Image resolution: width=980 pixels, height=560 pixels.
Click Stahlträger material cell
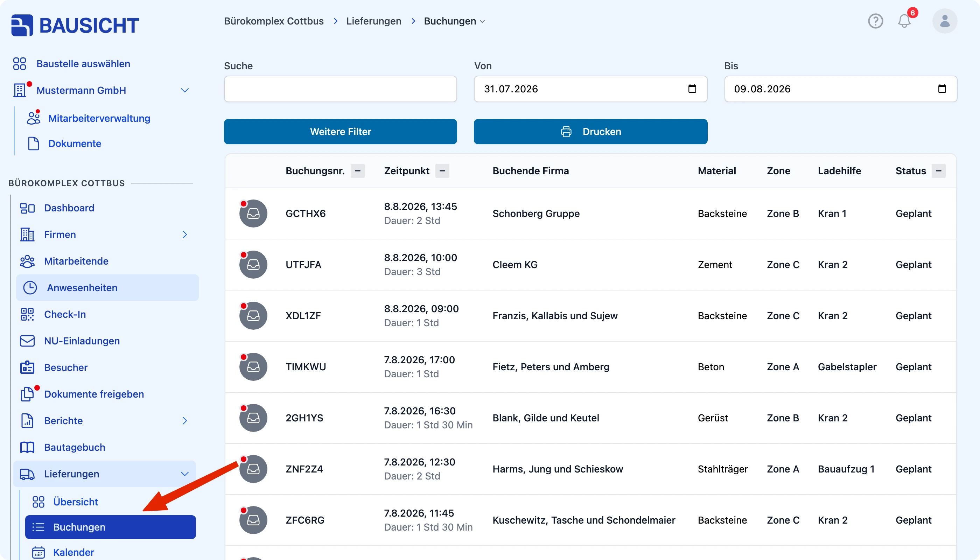pos(723,469)
